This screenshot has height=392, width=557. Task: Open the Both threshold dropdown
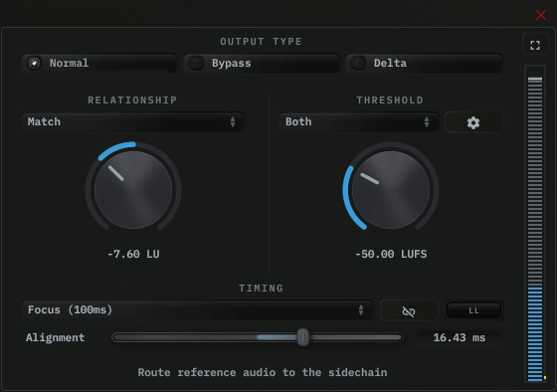click(x=359, y=122)
